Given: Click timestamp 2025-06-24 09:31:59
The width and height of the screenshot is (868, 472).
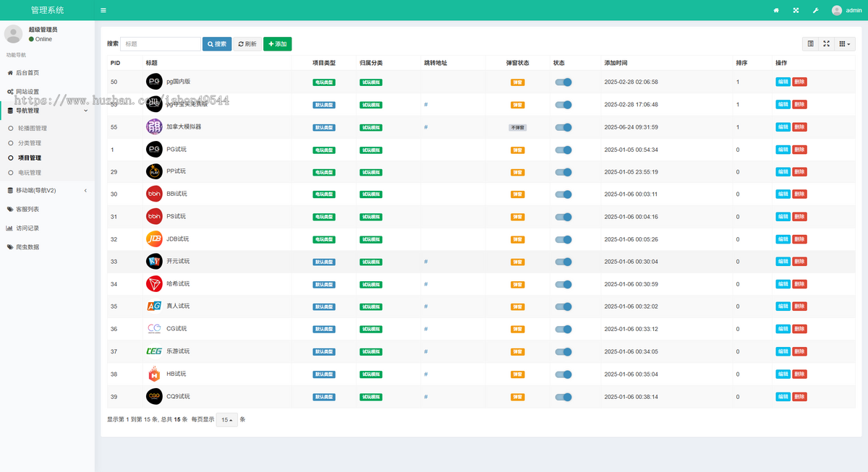Looking at the screenshot, I should coord(631,127).
